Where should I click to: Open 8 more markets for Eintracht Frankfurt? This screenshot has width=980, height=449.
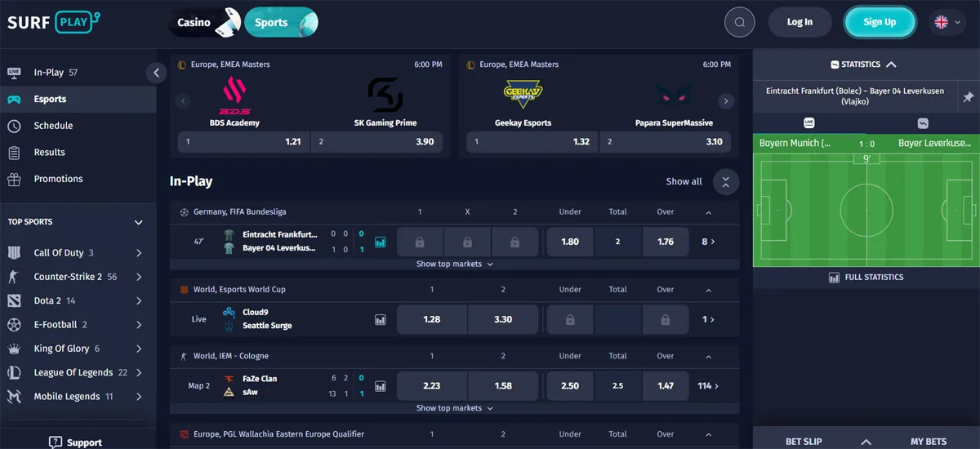coord(708,242)
